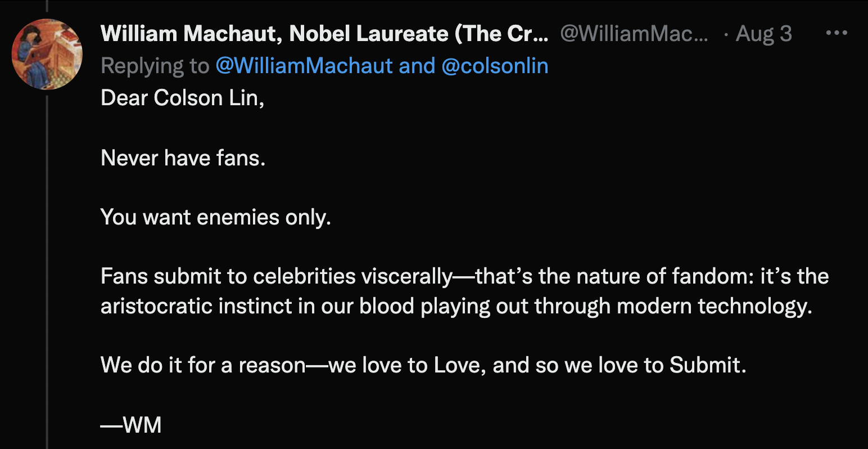The width and height of the screenshot is (868, 449).
Task: Follow the @WilliamMachaut mention in Replying to
Action: pos(304,66)
